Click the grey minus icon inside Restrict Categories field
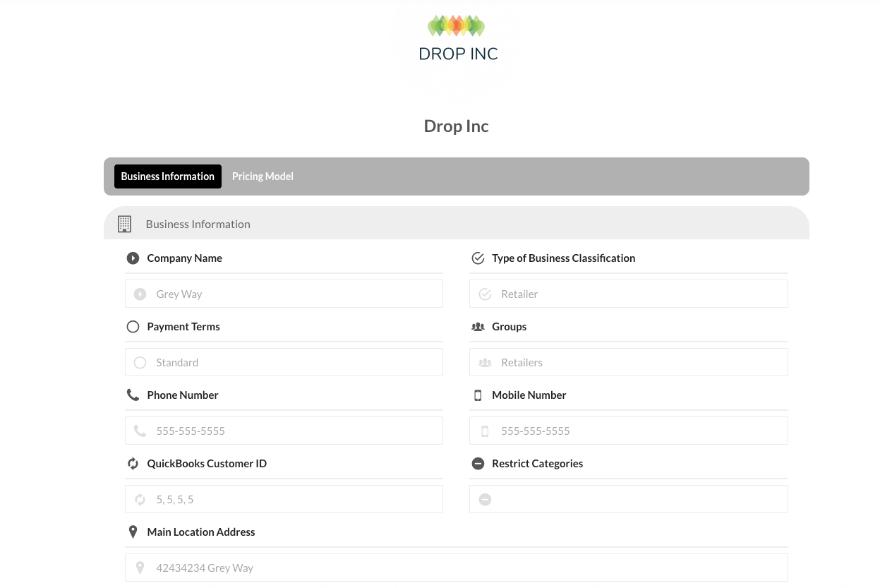 485,500
